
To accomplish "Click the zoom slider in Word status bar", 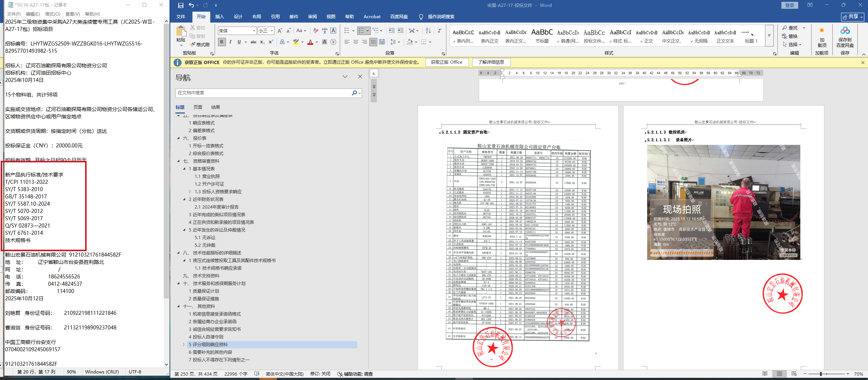I will pos(826,374).
